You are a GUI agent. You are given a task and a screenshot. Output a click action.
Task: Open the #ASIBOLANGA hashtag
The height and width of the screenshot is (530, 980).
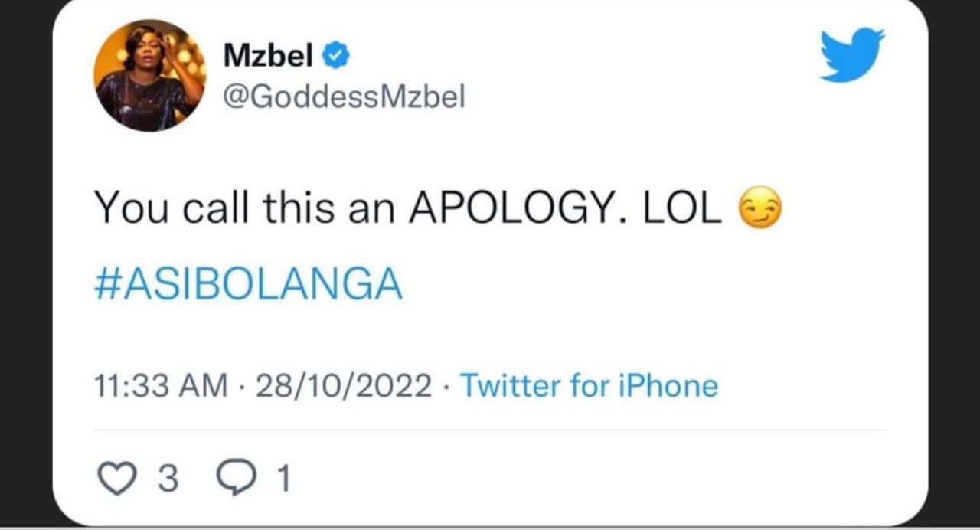(248, 285)
